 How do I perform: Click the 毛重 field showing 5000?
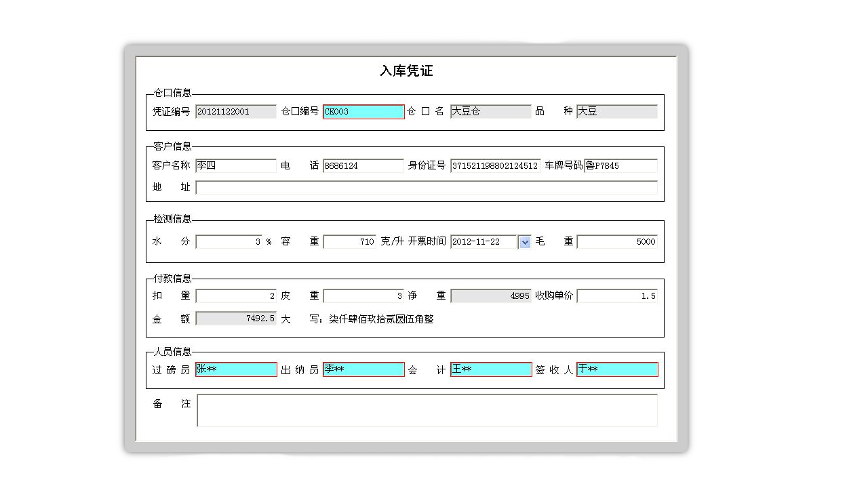[x=617, y=242]
